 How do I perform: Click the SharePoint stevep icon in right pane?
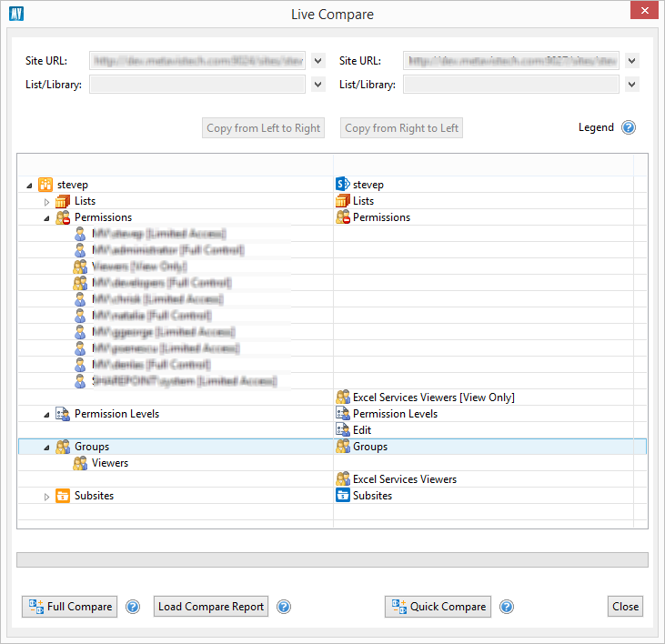(342, 184)
